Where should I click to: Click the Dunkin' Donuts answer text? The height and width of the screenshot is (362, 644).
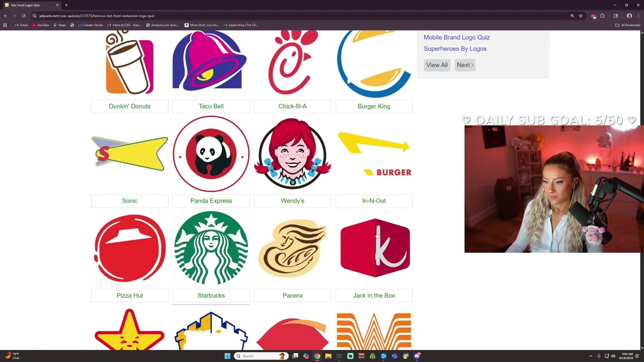[130, 106]
